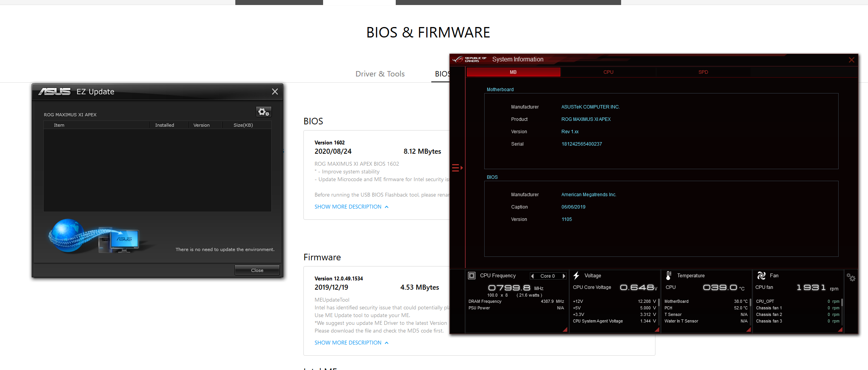Collapse description under Firmware 12.0.49.1534

351,343
